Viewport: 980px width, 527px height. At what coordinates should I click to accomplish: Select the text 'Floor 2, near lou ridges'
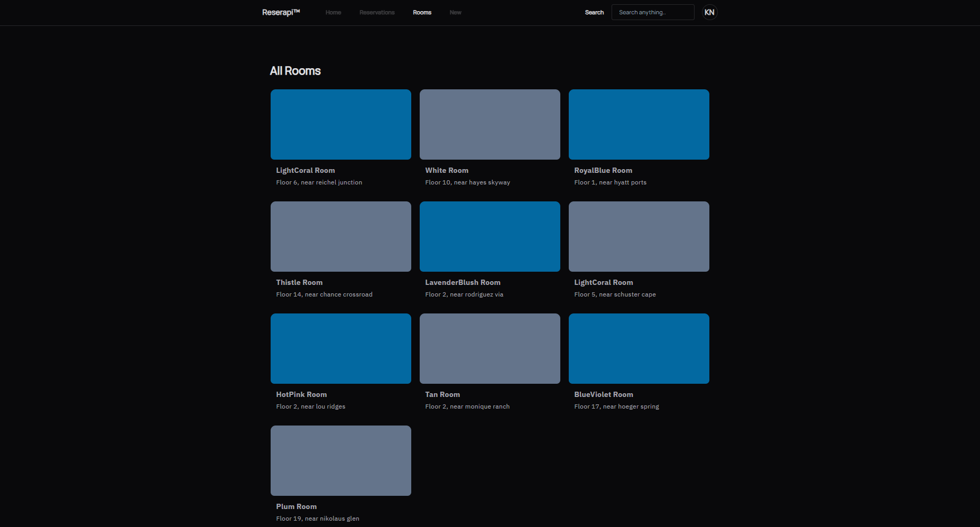coord(311,406)
